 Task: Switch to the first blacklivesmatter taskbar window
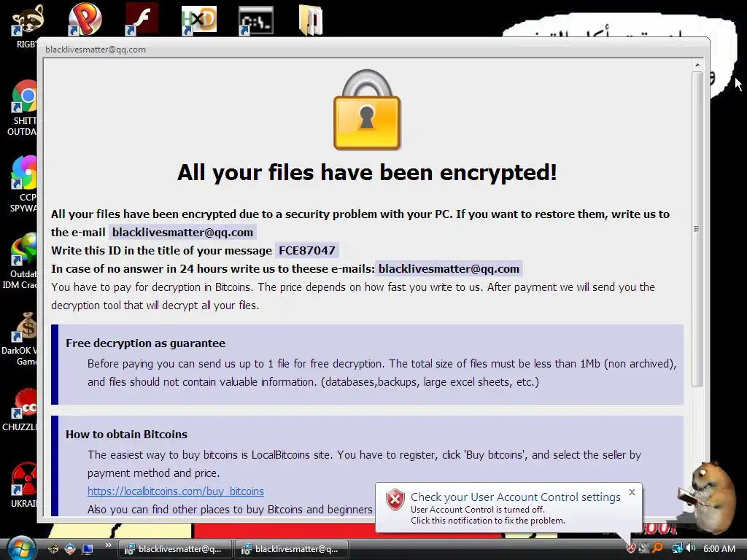coord(174,549)
